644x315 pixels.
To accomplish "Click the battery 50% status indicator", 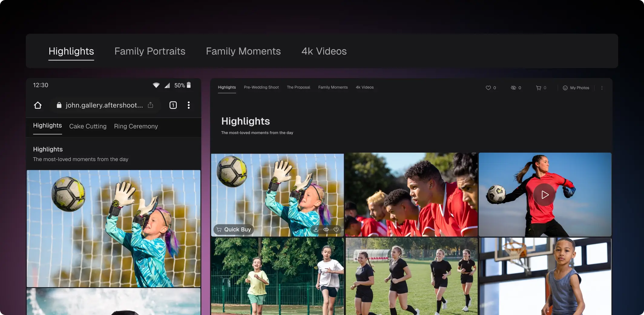I will (x=182, y=85).
